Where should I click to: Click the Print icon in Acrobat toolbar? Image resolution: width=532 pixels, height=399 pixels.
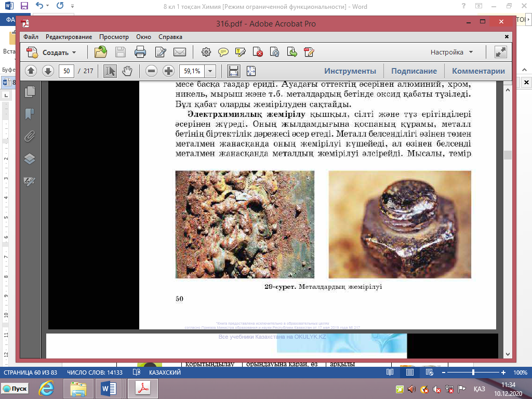pyautogui.click(x=140, y=52)
